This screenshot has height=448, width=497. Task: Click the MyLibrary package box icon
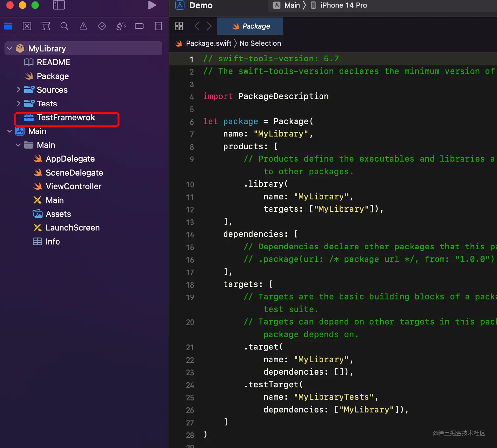(x=20, y=48)
